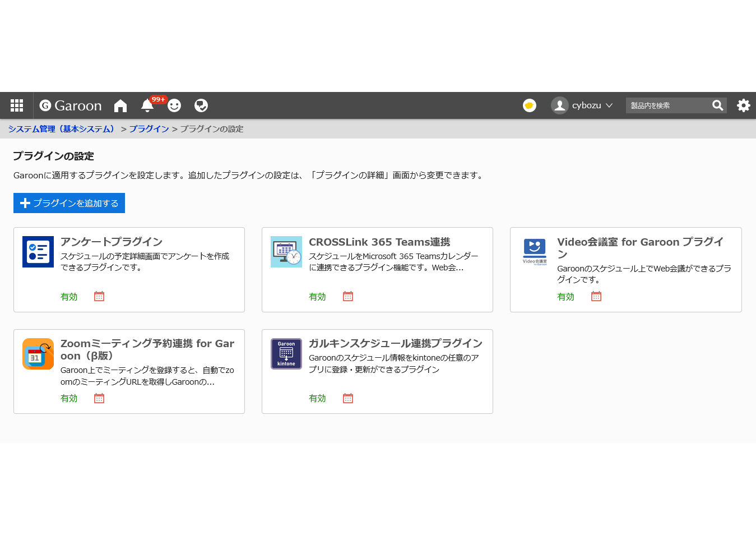Open CROSSLink 365 Teams連携 title

(x=379, y=242)
